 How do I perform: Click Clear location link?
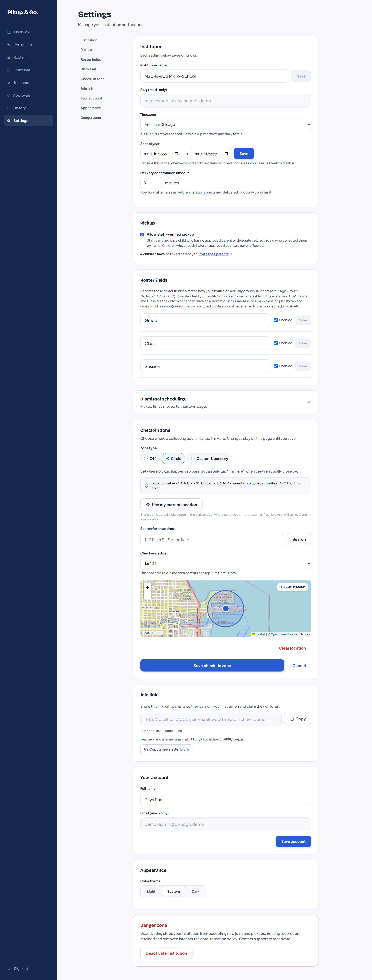click(293, 648)
